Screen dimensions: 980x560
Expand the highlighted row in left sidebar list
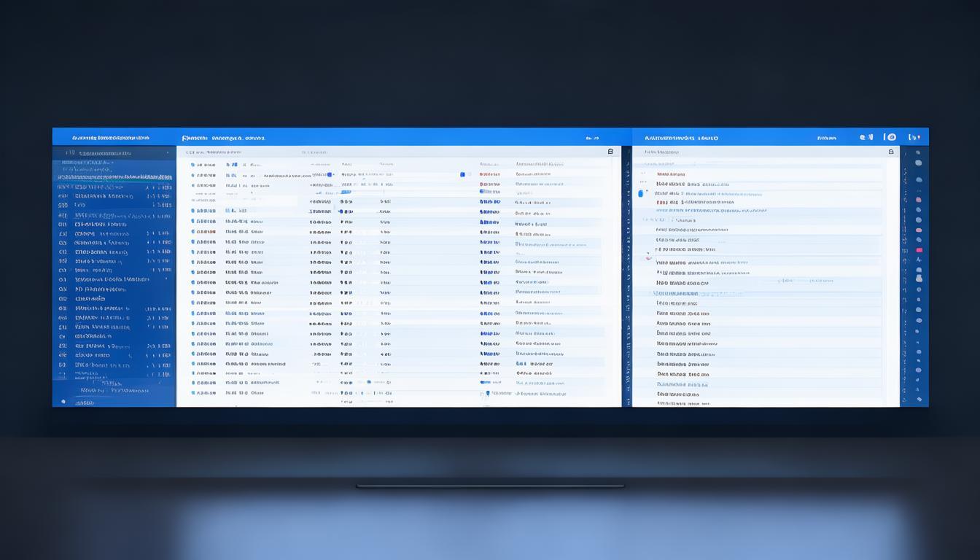(114, 177)
